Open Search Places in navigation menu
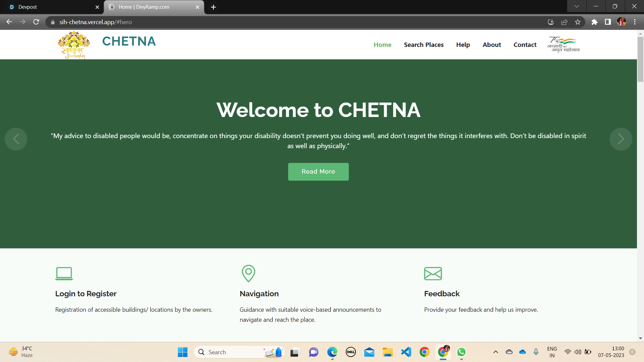Screen dimensions: 644x362 [x=424, y=45]
